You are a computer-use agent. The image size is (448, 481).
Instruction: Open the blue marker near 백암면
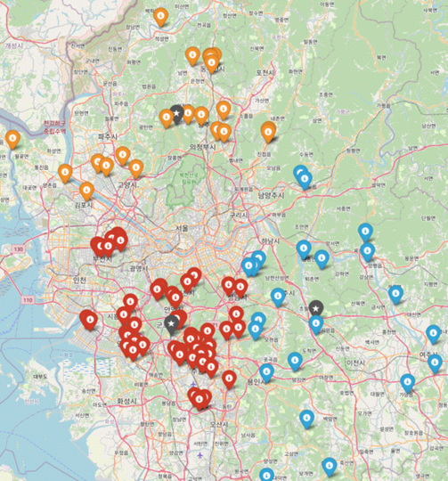point(306,419)
